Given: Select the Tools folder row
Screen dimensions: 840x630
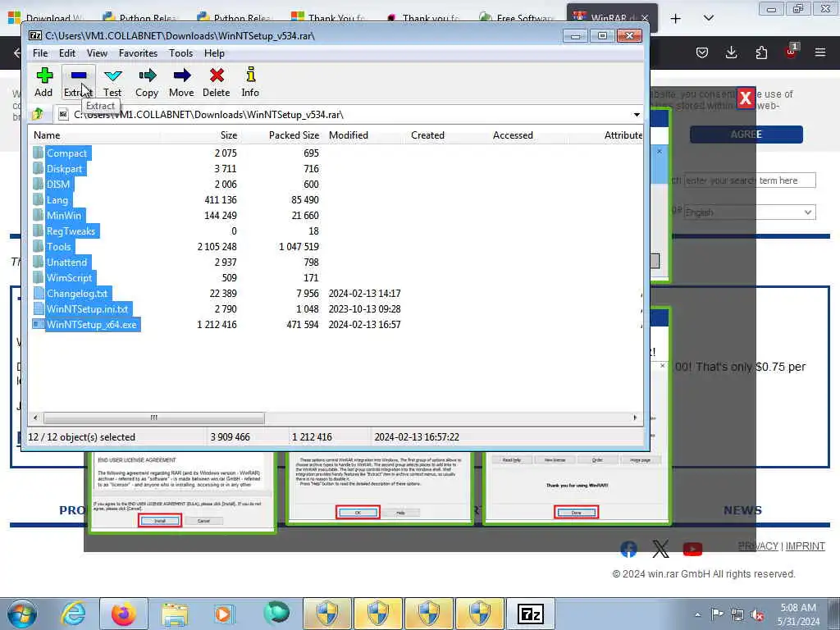Looking at the screenshot, I should [x=59, y=246].
